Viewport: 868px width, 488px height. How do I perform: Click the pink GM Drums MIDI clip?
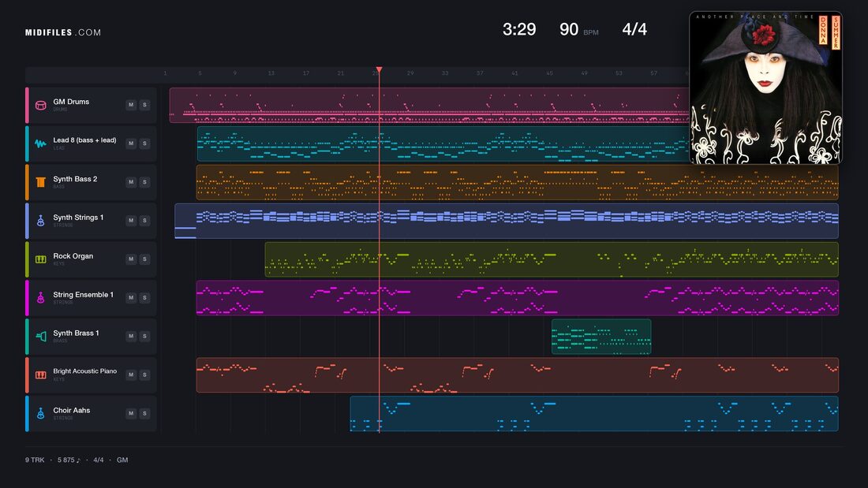click(x=429, y=105)
